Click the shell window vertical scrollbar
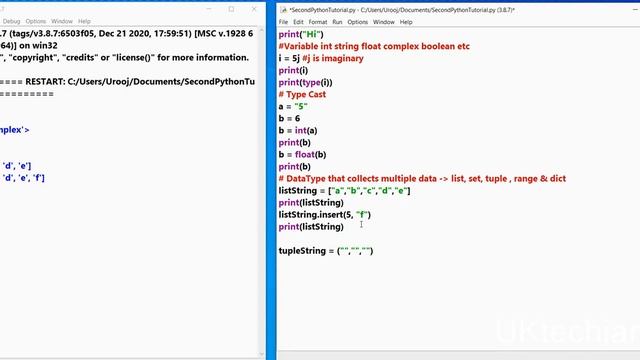640x360 pixels. click(x=262, y=192)
